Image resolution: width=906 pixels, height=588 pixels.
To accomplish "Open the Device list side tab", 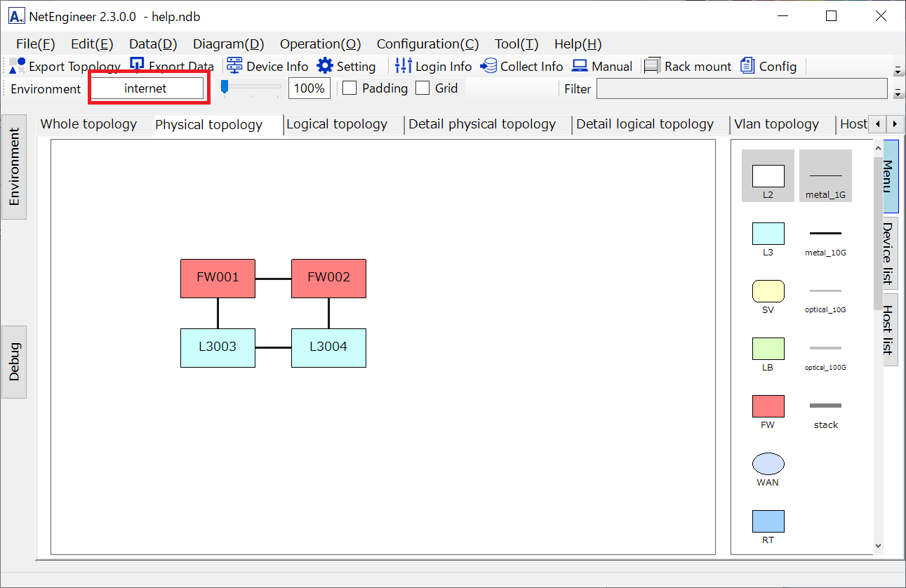I will pyautogui.click(x=888, y=253).
